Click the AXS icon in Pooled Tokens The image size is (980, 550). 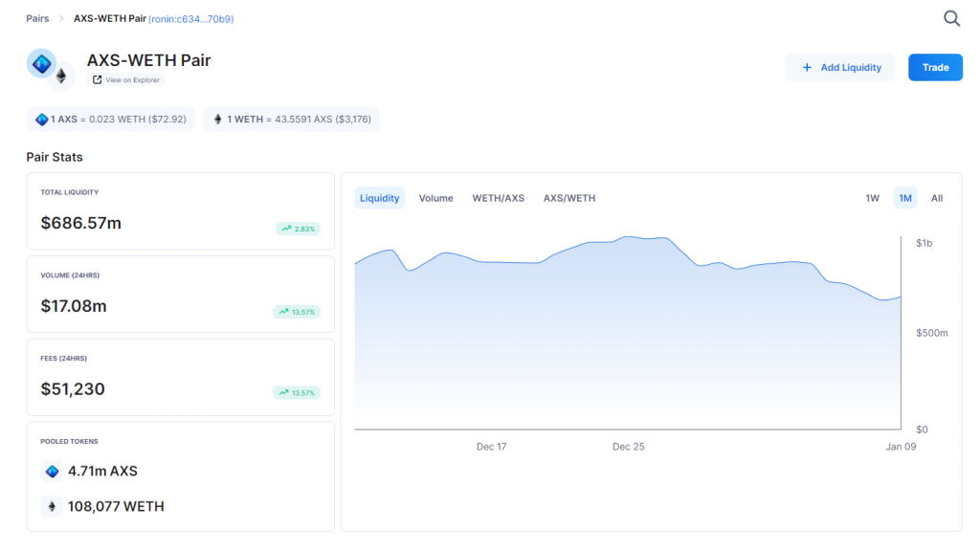tap(52, 472)
